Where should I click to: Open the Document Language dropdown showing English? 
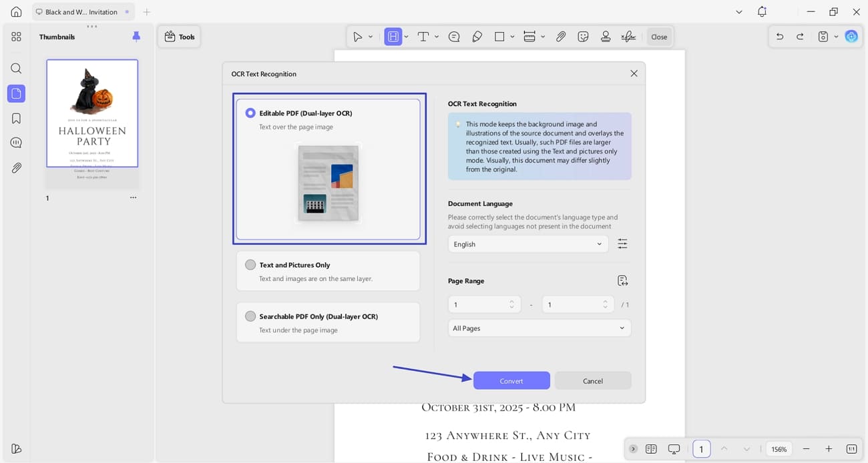[527, 244]
